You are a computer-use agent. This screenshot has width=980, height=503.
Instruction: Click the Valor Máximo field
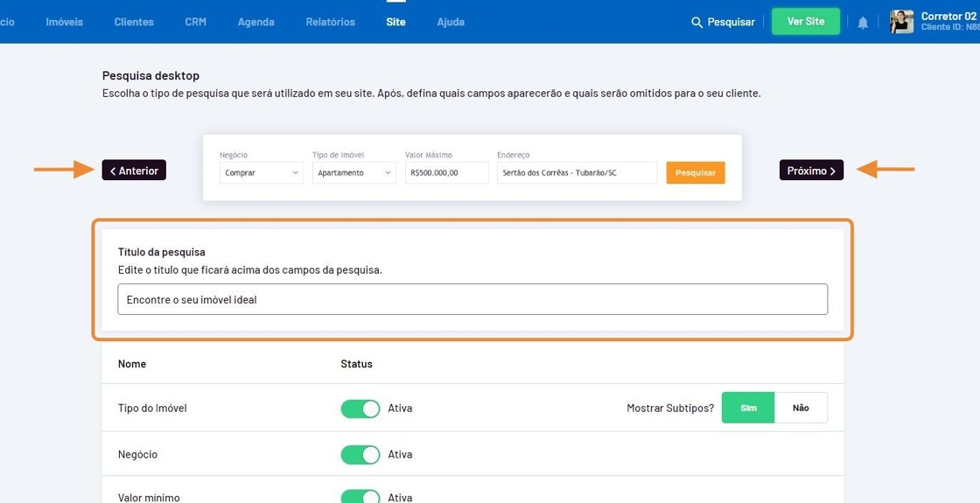point(446,173)
